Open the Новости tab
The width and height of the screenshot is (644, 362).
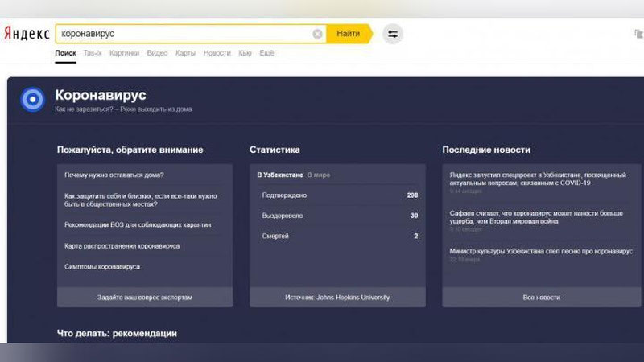click(217, 53)
